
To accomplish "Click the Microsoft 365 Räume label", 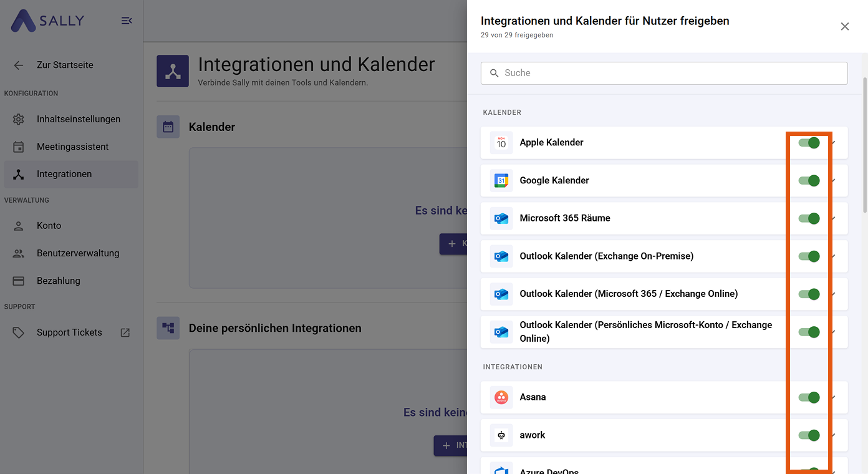I will pyautogui.click(x=565, y=218).
